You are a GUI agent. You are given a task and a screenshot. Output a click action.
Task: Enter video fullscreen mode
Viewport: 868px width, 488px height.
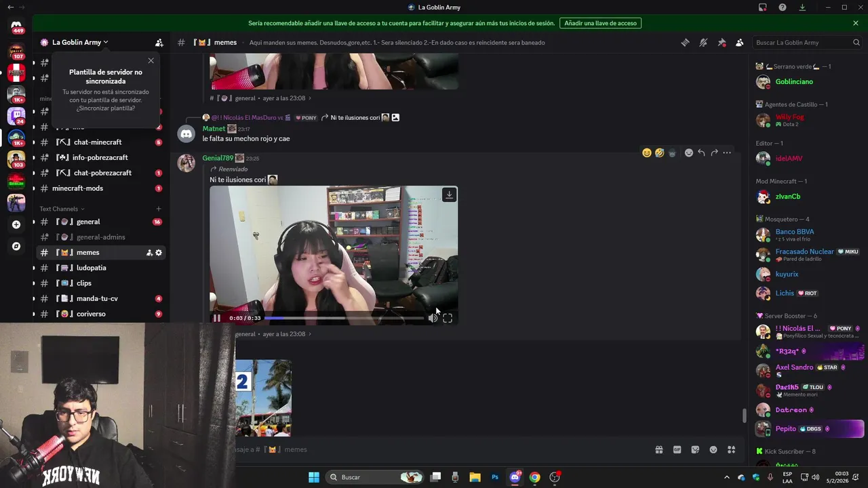(x=448, y=318)
